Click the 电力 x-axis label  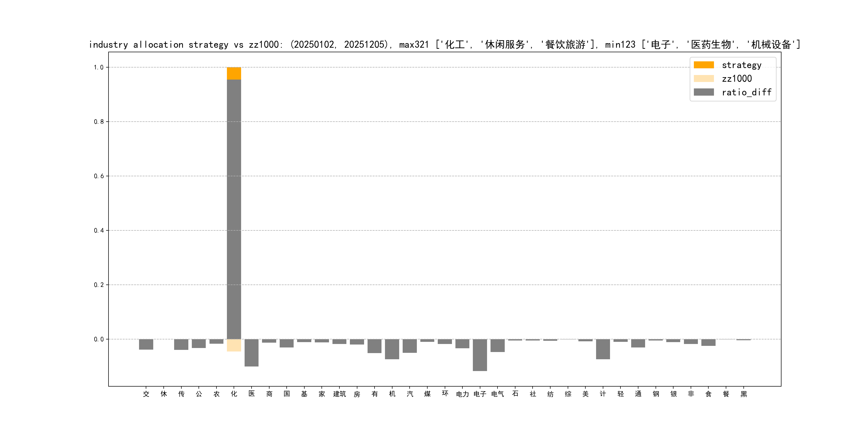[462, 394]
